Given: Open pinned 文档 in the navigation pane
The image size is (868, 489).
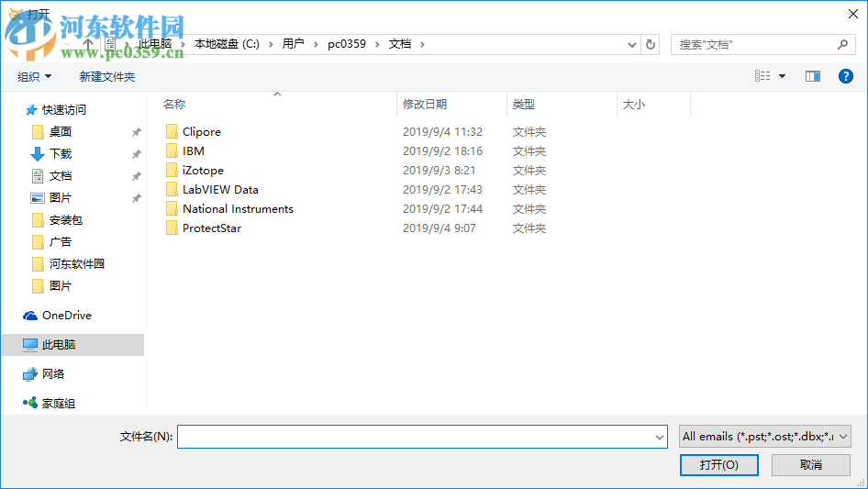Looking at the screenshot, I should click(61, 176).
